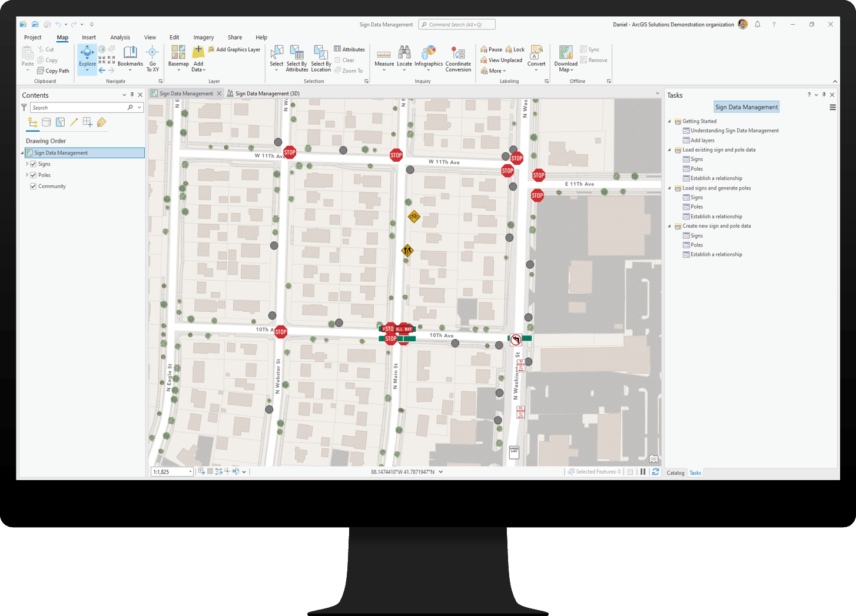Toggle the Signs layer visibility
Screen dimensions: 856x616
(x=34, y=164)
